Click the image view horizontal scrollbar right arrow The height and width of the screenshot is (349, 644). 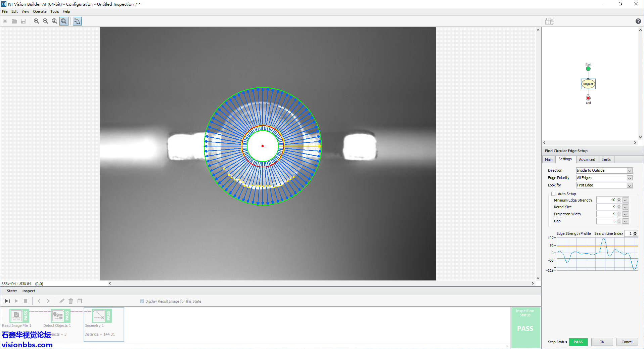pos(533,283)
